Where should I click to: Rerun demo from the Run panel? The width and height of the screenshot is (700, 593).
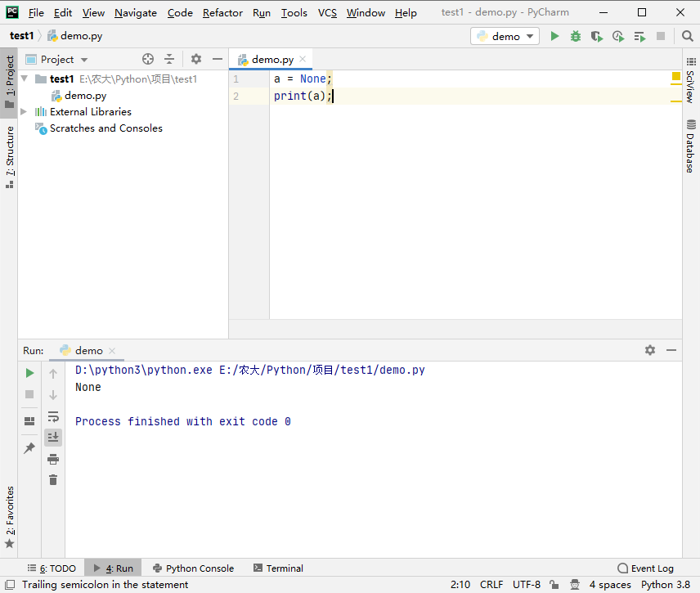(29, 373)
